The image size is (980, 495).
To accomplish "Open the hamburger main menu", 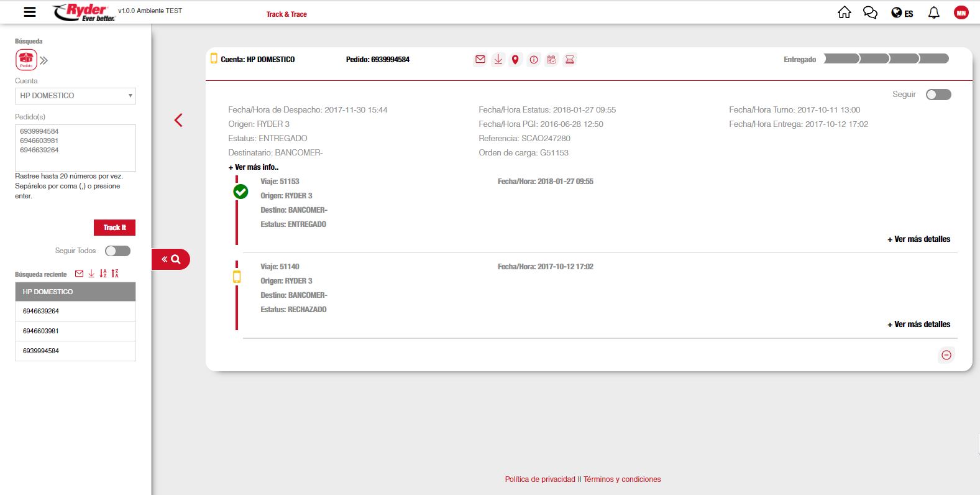I will (29, 12).
